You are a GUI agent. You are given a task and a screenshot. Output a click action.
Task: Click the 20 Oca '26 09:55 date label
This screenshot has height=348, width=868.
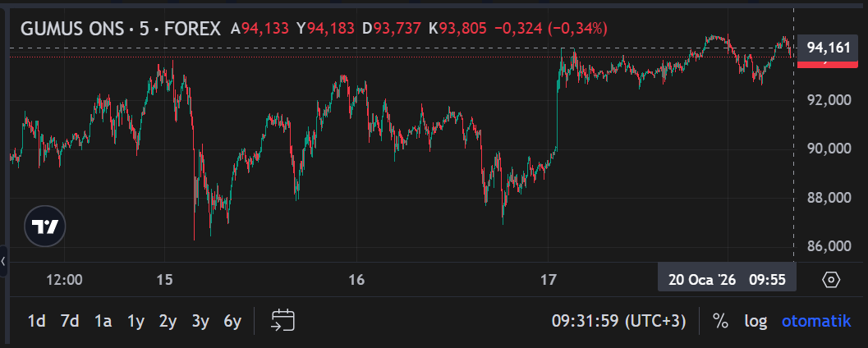[727, 280]
